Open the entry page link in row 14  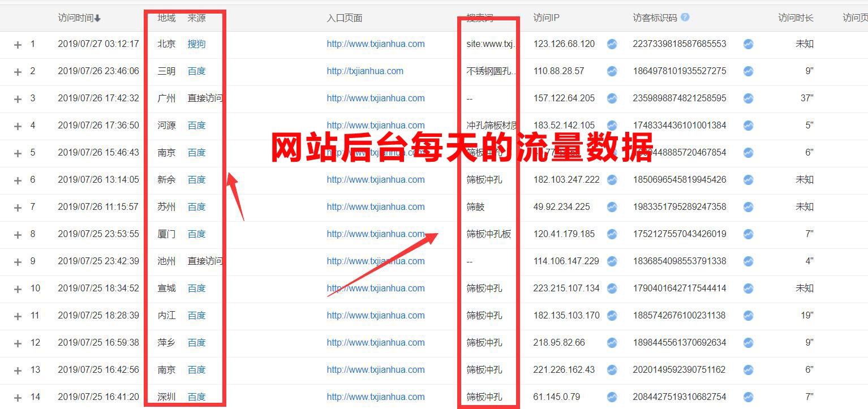coord(376,397)
